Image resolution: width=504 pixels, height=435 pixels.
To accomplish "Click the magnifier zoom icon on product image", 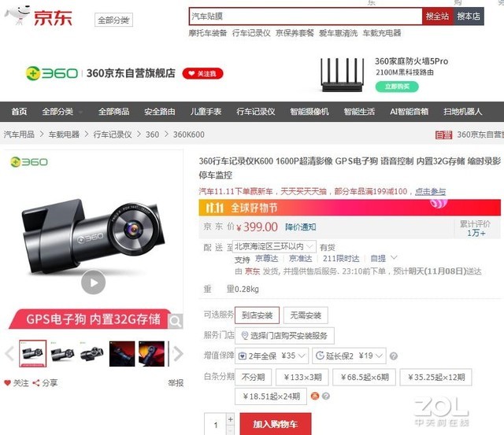I will (176, 321).
